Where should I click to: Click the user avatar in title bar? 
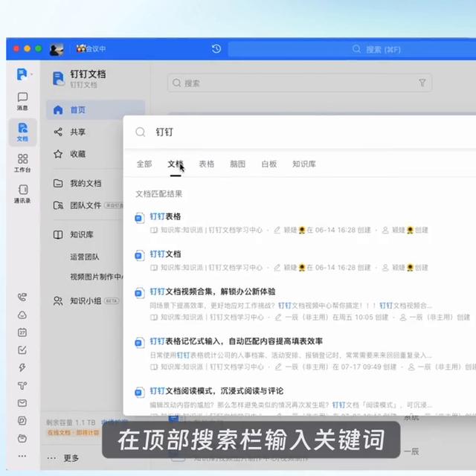[57, 49]
